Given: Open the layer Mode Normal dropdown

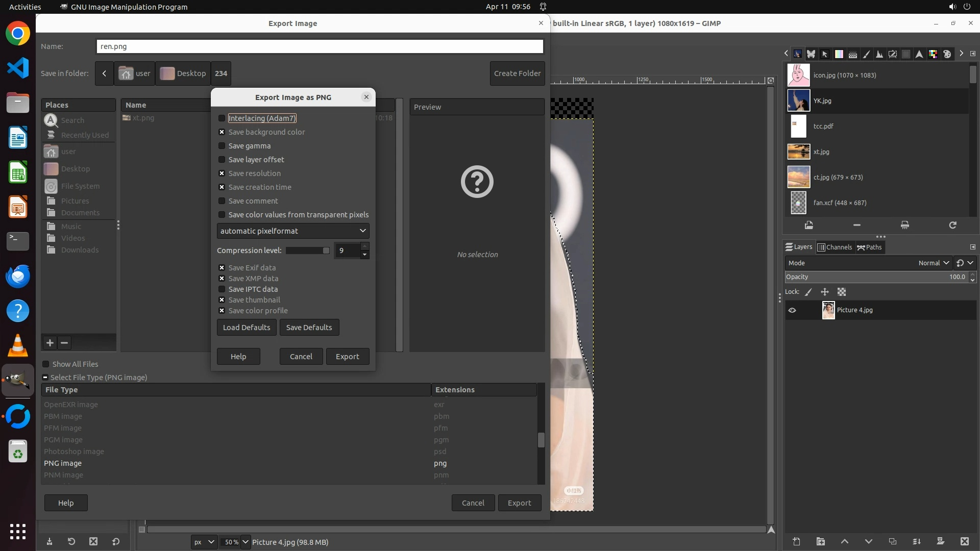Looking at the screenshot, I should pyautogui.click(x=933, y=263).
